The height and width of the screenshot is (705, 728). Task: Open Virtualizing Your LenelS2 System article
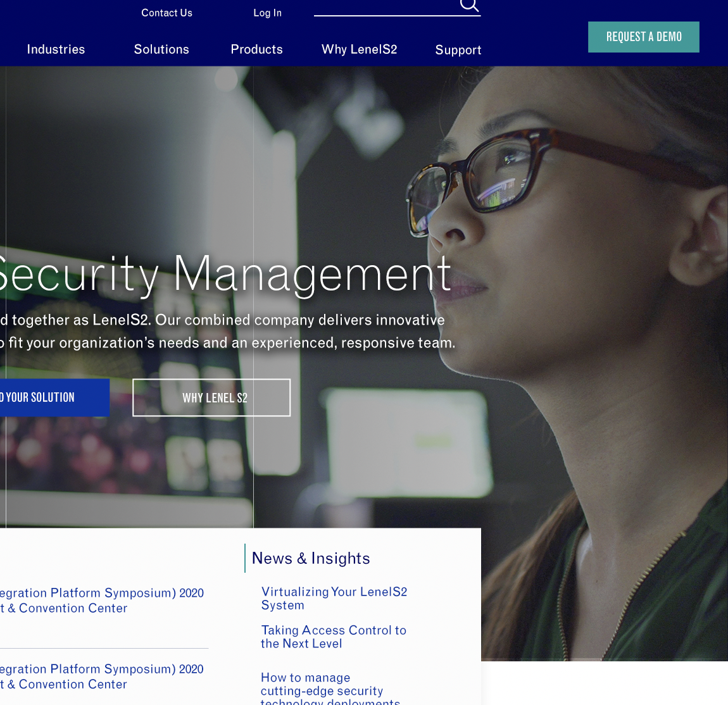point(334,598)
